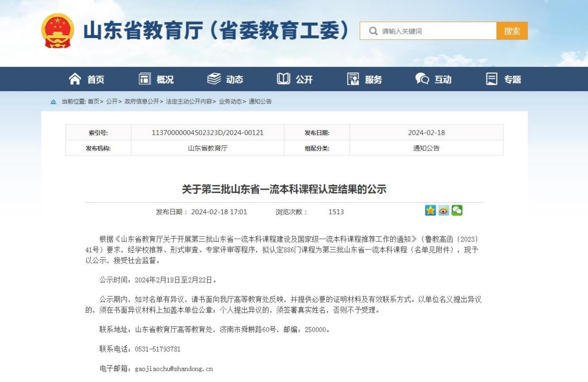The image size is (588, 382).
Task: Click the 动态 stacked layers icon
Action: tap(214, 79)
